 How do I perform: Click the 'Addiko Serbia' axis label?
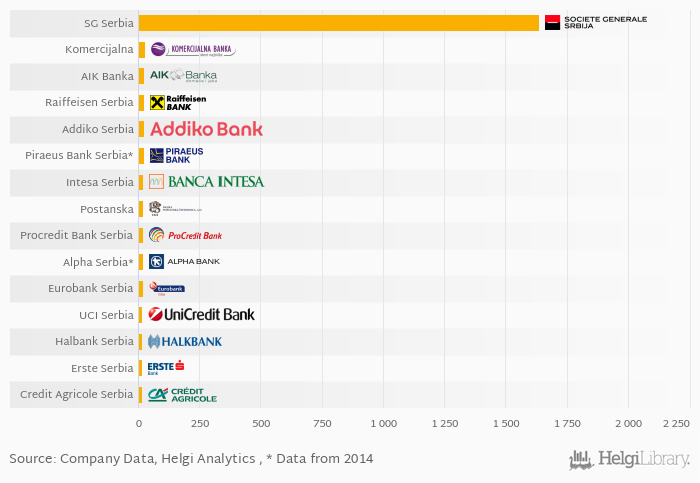98,129
